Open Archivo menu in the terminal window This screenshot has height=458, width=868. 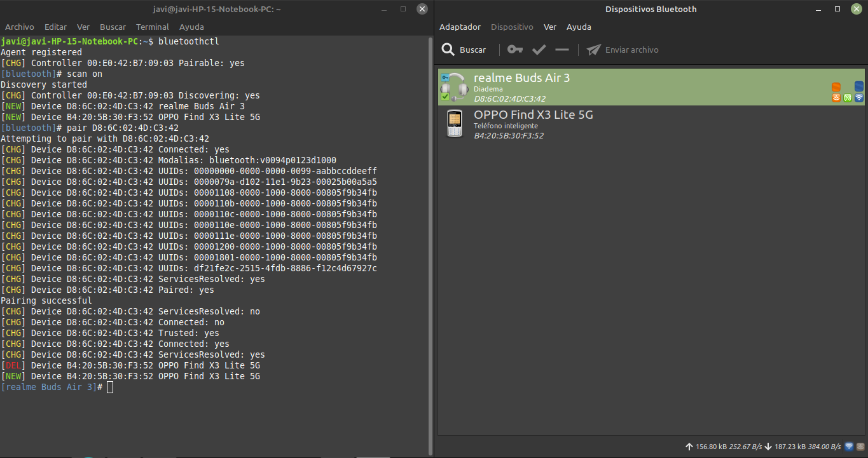pyautogui.click(x=20, y=27)
